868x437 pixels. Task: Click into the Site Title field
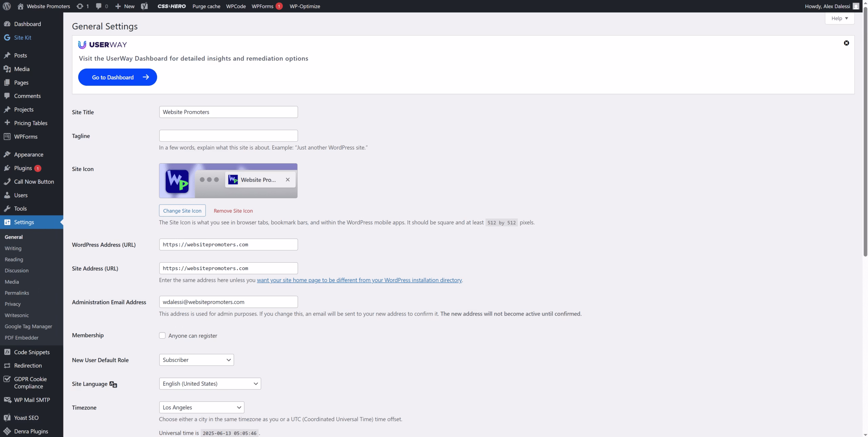coord(229,112)
